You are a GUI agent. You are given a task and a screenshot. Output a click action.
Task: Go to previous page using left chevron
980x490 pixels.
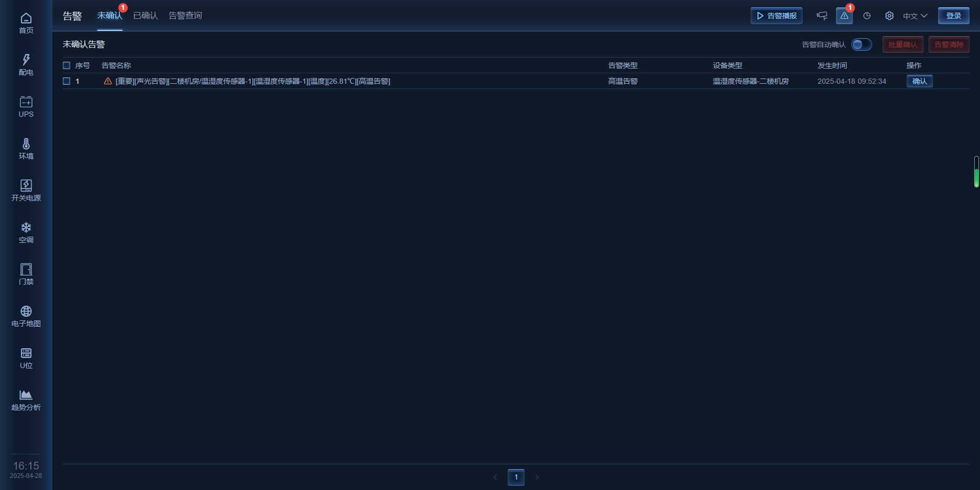click(495, 477)
